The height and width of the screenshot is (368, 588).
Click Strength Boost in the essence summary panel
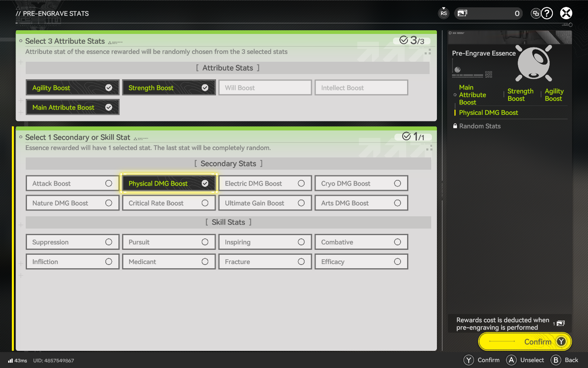(521, 95)
